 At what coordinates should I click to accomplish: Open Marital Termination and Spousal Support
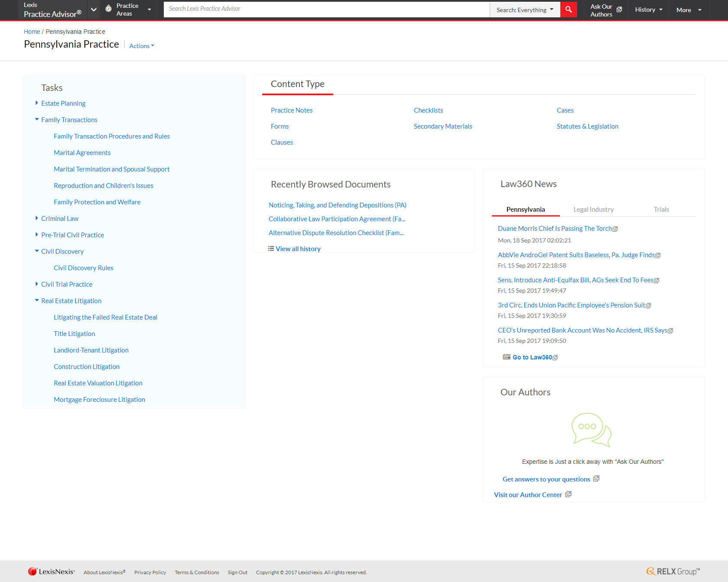111,169
